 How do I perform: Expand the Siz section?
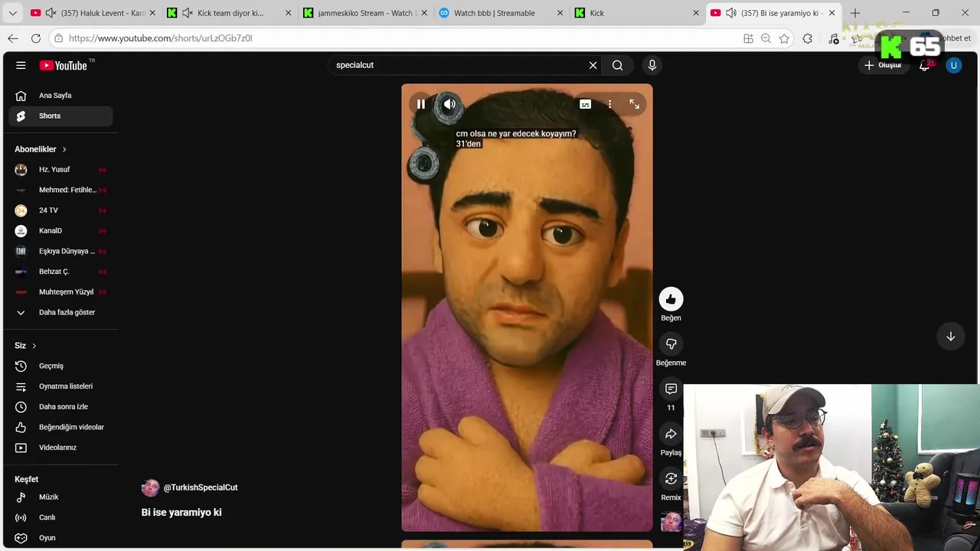[25, 346]
